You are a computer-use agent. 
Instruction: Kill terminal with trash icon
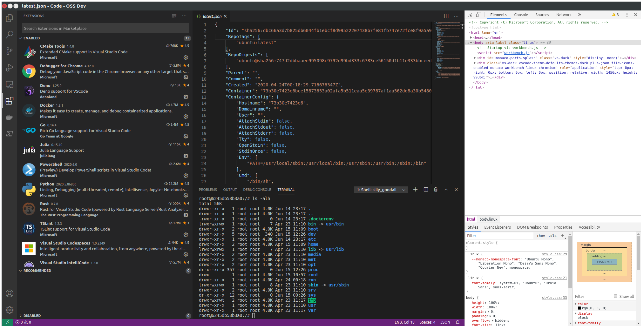[436, 190]
